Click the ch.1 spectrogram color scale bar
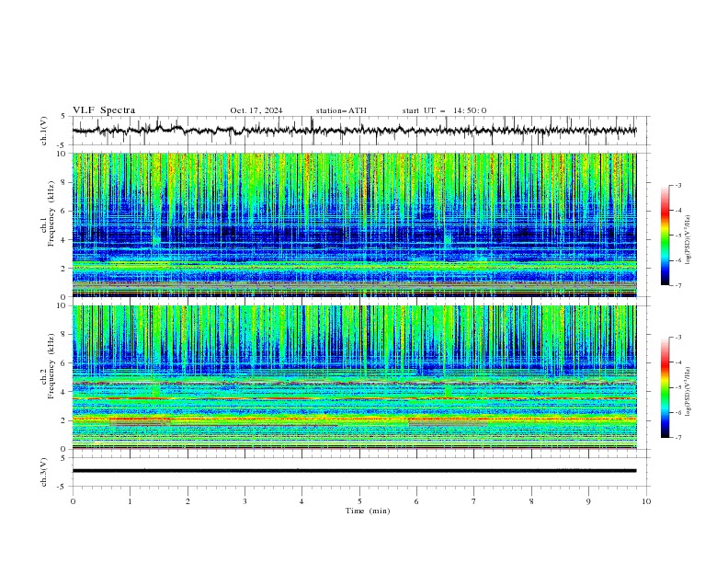The width and height of the screenshot is (728, 563). click(x=665, y=235)
